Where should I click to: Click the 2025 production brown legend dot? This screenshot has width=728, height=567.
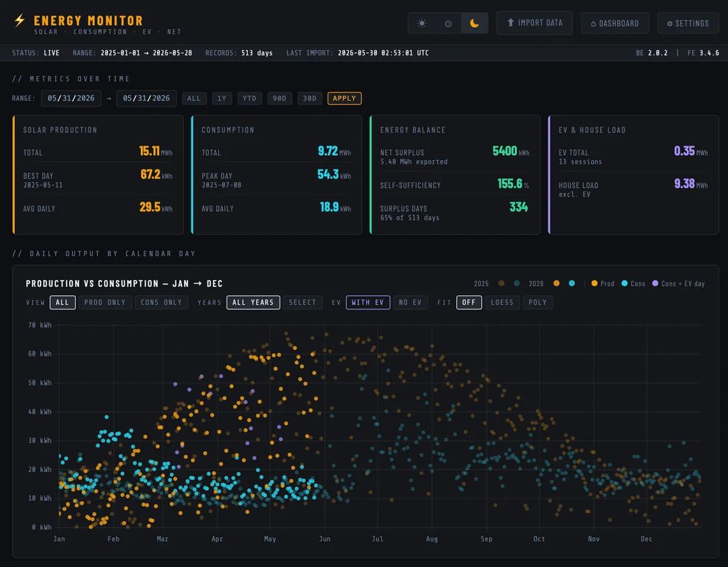pyautogui.click(x=502, y=283)
